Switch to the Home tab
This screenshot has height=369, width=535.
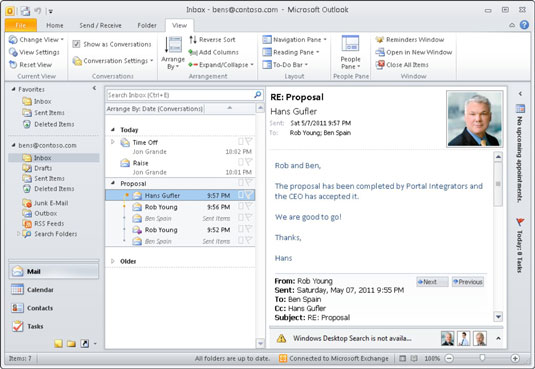(x=55, y=25)
